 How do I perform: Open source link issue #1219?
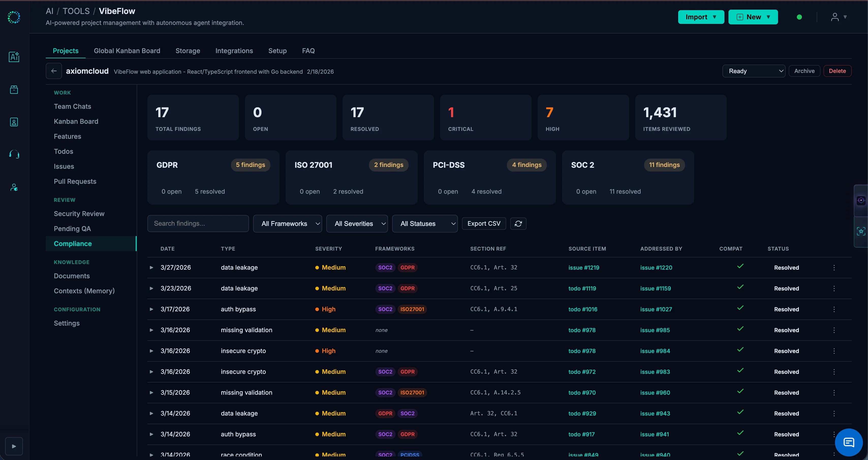point(584,268)
